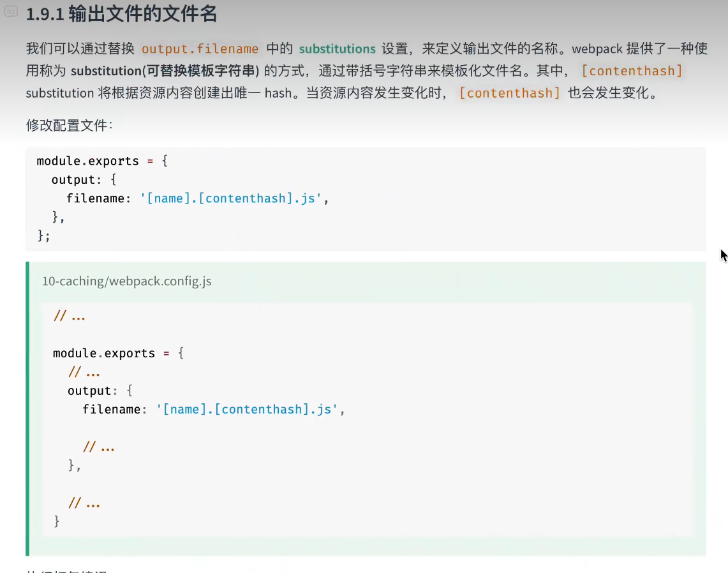Click the comment after the filename line
The width and height of the screenshot is (728, 573).
pyautogui.click(x=99, y=448)
